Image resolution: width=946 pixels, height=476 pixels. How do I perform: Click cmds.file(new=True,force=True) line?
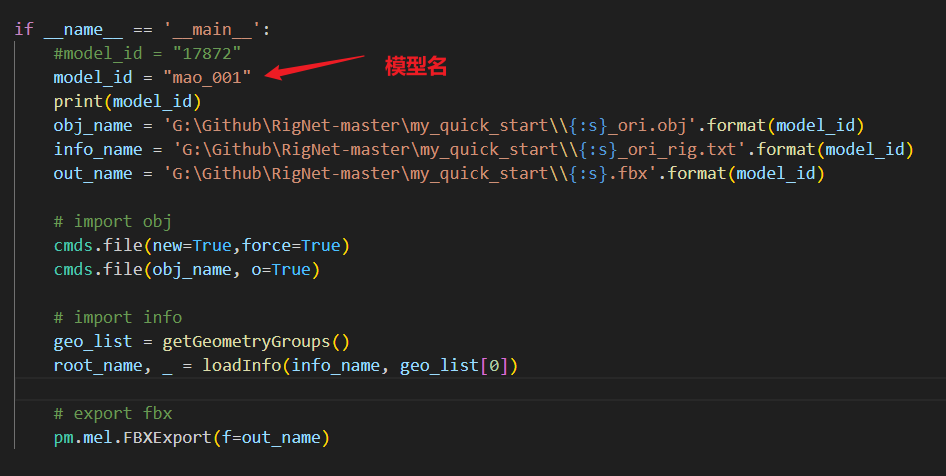(x=202, y=246)
